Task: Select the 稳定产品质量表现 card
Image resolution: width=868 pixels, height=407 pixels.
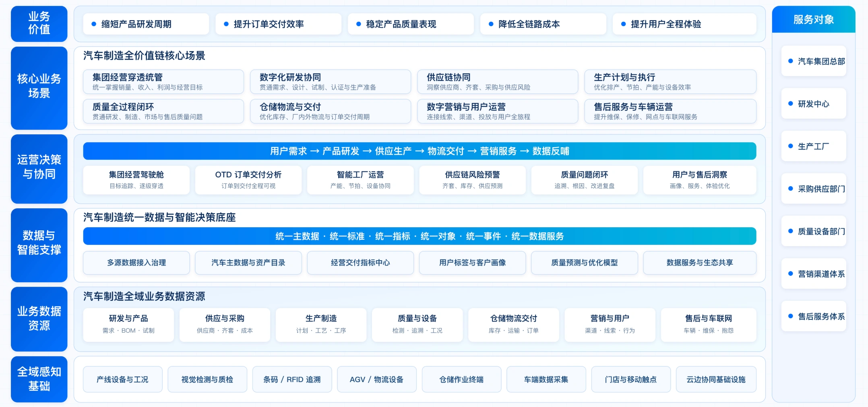Action: coord(411,24)
